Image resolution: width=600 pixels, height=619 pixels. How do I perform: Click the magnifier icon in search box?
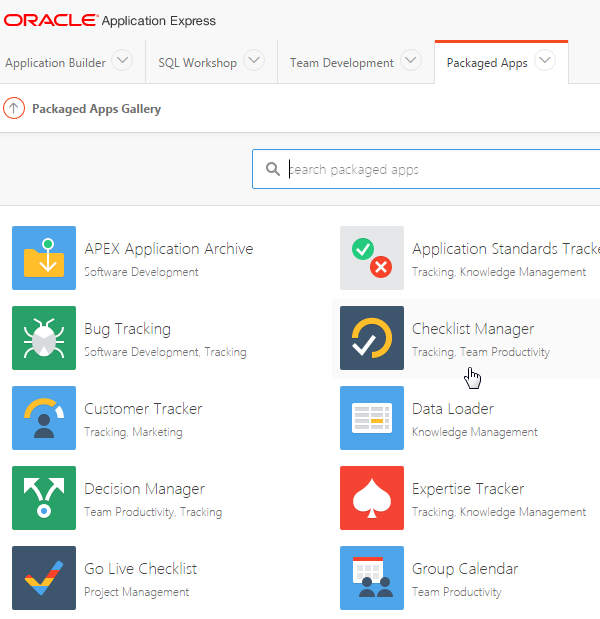[x=273, y=169]
